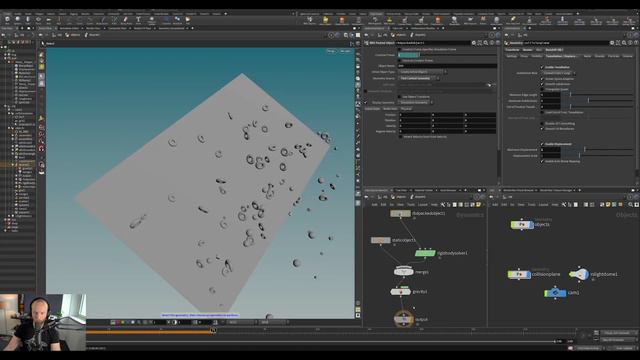Select the rigidbodysolver1 node

(x=425, y=253)
